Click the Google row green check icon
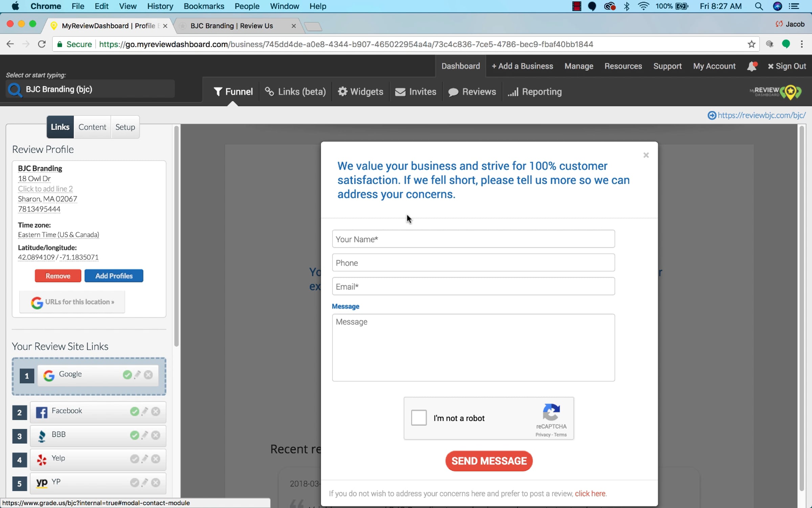Screen dimensions: 812x508 click(127, 375)
